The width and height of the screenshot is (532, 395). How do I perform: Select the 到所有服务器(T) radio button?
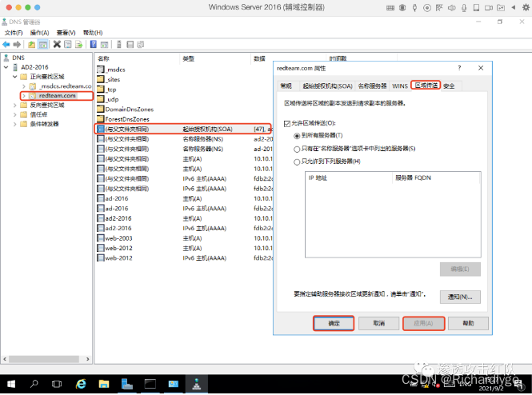click(x=297, y=136)
